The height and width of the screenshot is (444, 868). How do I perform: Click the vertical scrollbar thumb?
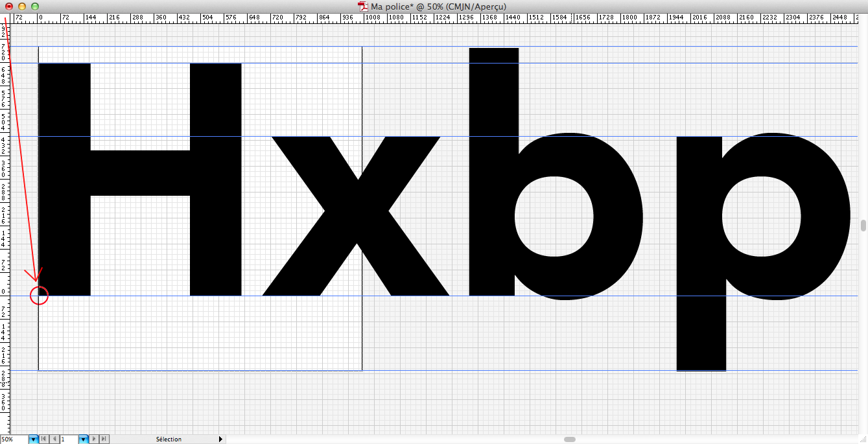coord(863,226)
